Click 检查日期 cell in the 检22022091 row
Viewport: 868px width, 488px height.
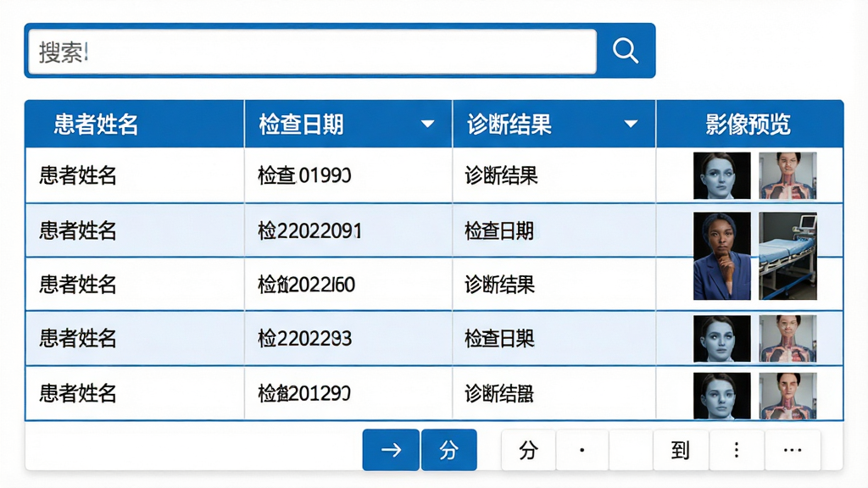[x=554, y=230]
